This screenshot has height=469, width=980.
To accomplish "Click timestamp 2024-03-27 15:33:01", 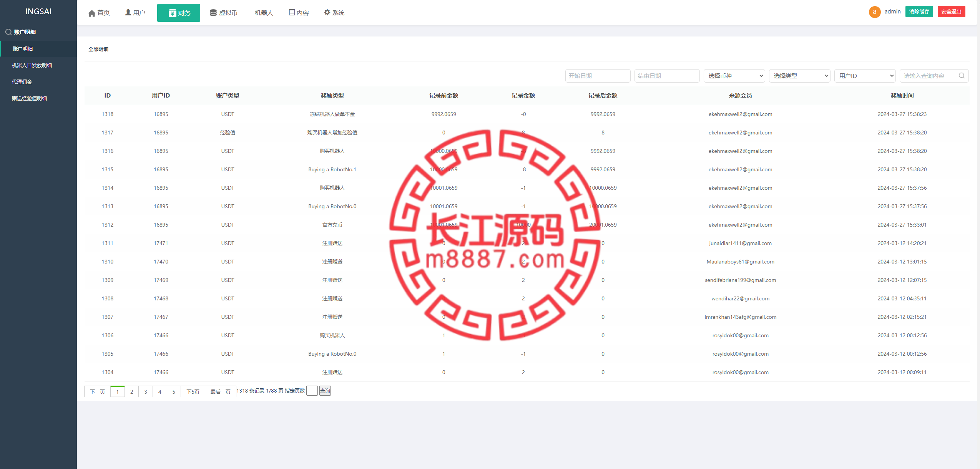I will coord(902,225).
